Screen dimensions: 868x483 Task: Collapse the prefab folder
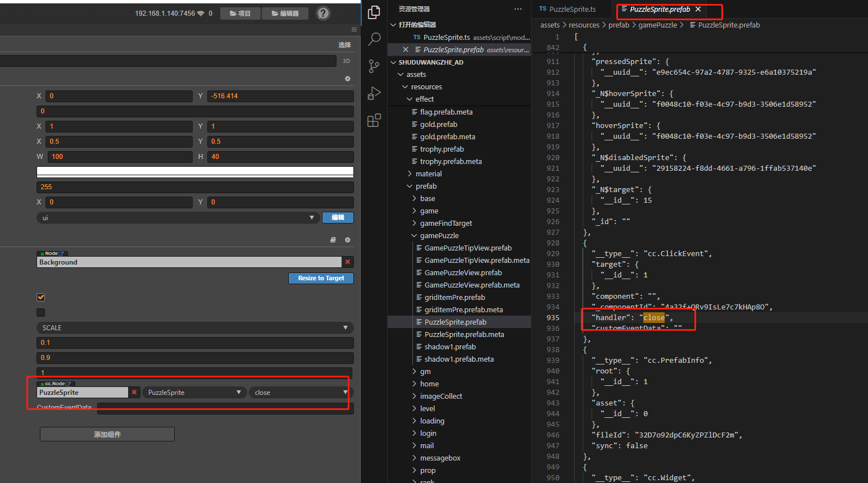click(410, 186)
